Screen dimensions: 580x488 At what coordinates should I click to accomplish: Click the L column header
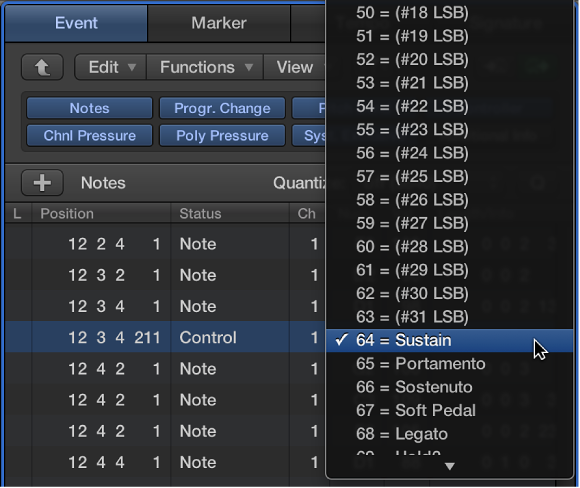point(17,213)
